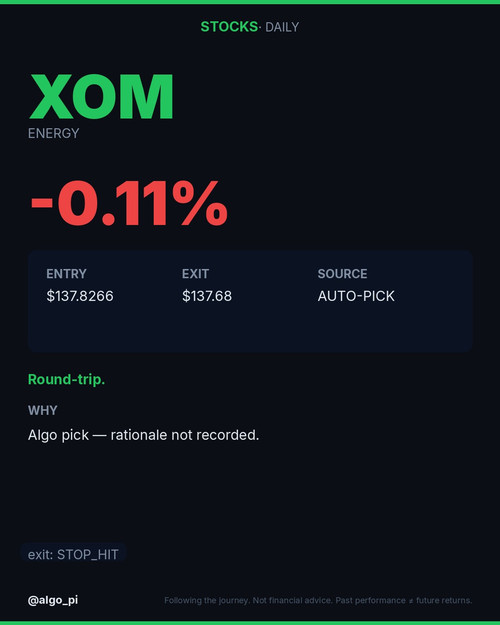Select the ENTRY column label
Viewport: 500px width, 625px height.
(66, 274)
